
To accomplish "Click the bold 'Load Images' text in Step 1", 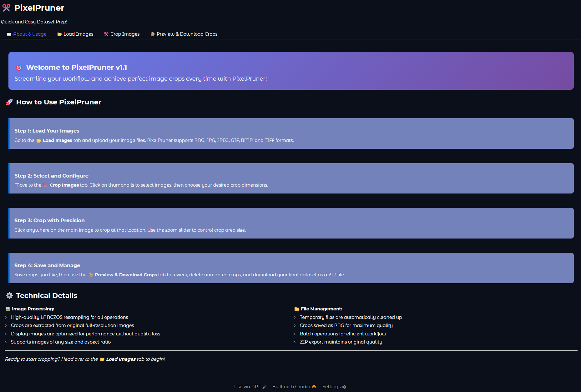I will pos(58,140).
